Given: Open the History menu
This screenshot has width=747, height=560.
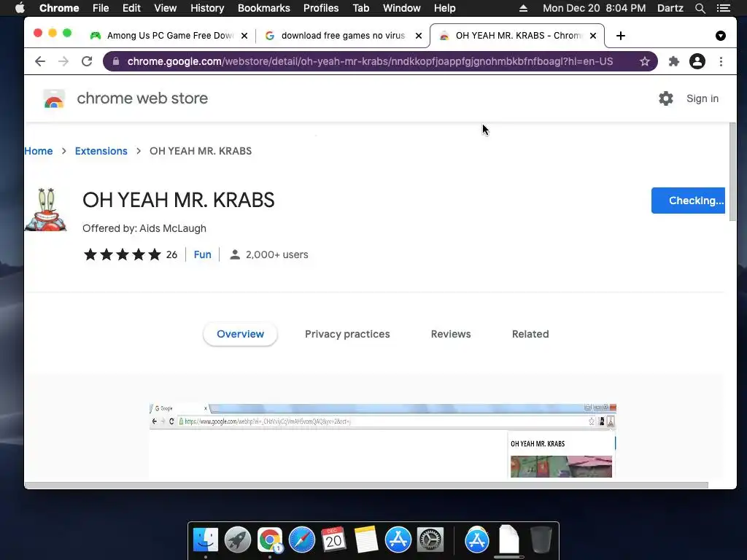Looking at the screenshot, I should pos(207,8).
